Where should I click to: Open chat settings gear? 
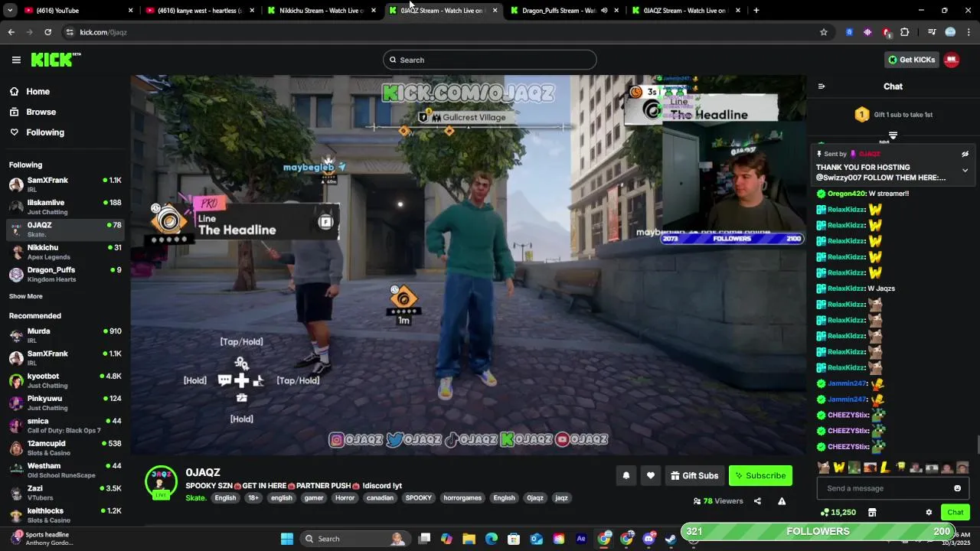click(929, 513)
